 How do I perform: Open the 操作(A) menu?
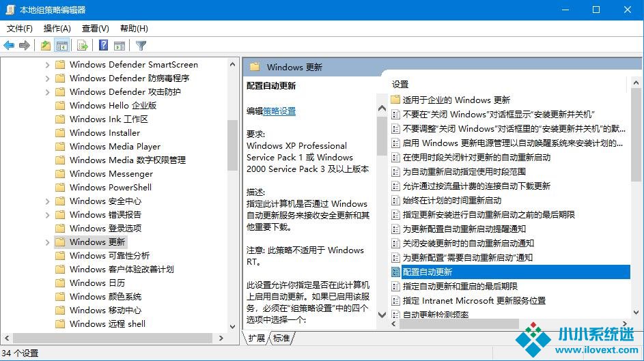click(57, 29)
